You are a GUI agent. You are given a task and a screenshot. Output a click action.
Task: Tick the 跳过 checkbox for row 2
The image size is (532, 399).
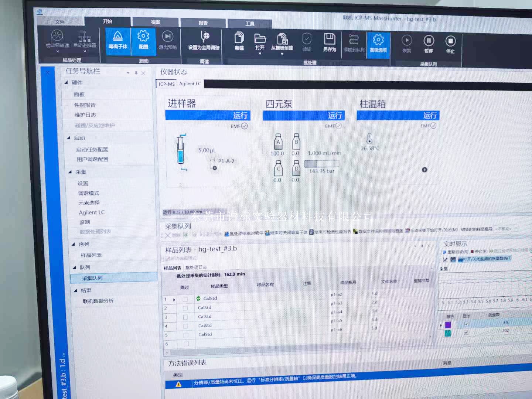(185, 308)
